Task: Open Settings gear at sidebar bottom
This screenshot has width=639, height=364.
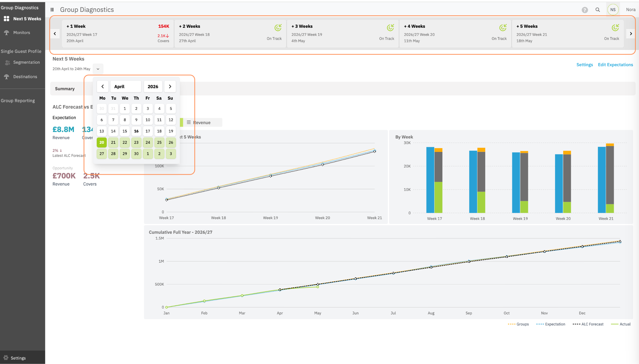Action: point(18,358)
